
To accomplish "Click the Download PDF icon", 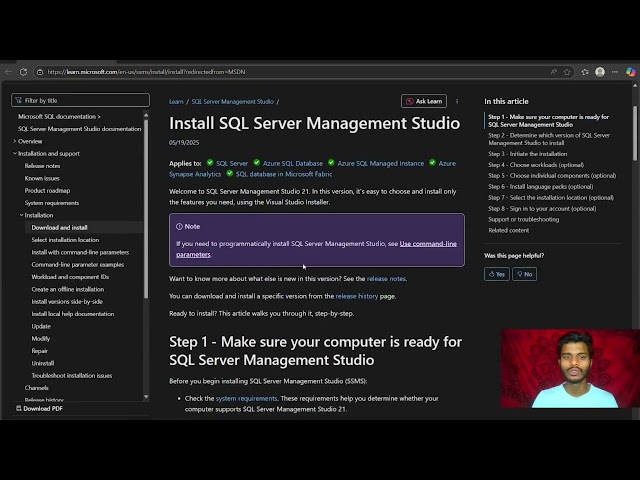I will click(18, 408).
